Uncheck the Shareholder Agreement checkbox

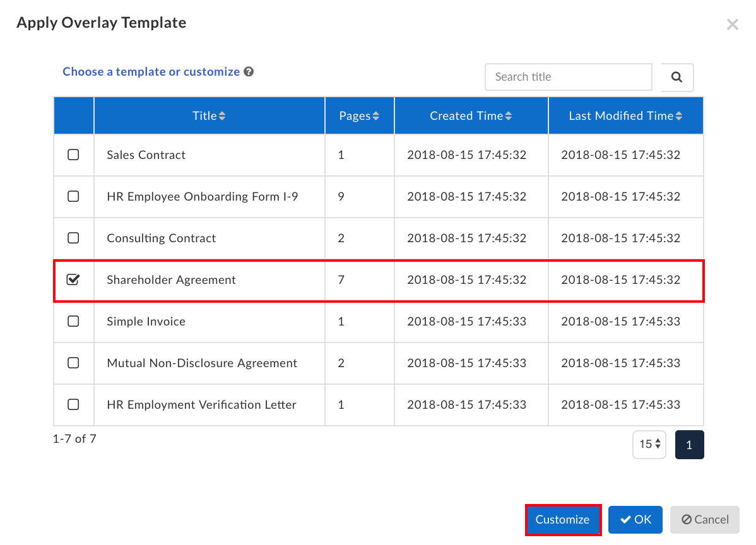click(x=73, y=279)
